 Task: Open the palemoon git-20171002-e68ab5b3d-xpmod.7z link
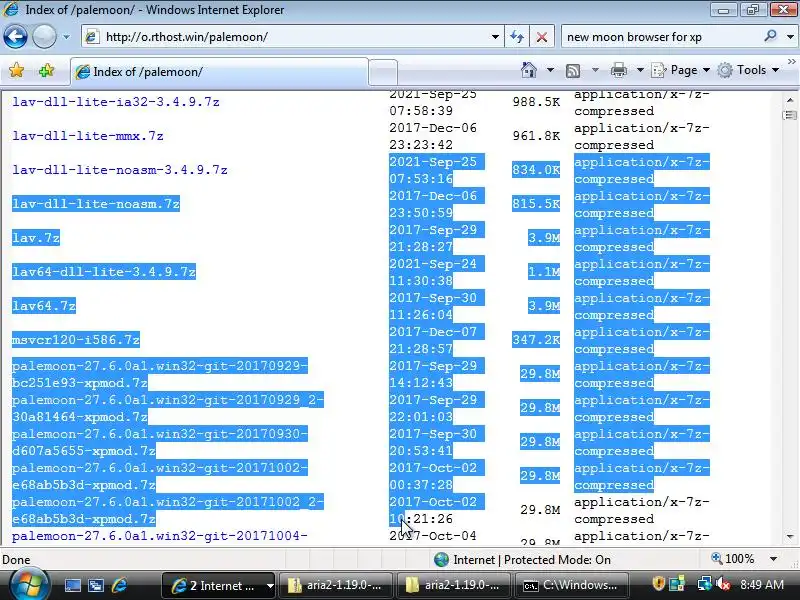(160, 476)
